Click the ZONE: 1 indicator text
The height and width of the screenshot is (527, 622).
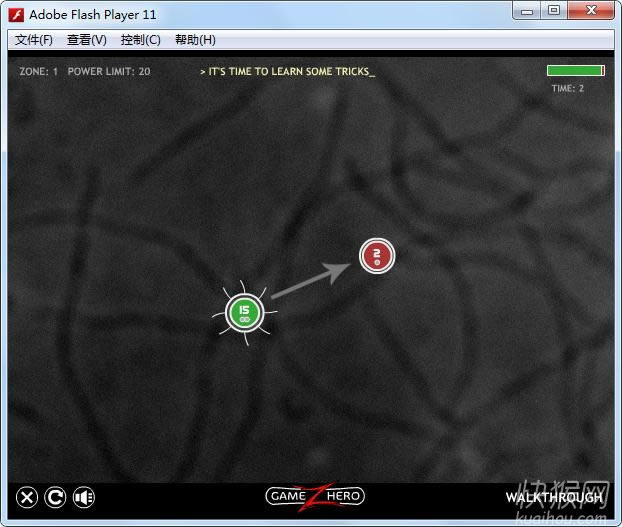pyautogui.click(x=39, y=72)
